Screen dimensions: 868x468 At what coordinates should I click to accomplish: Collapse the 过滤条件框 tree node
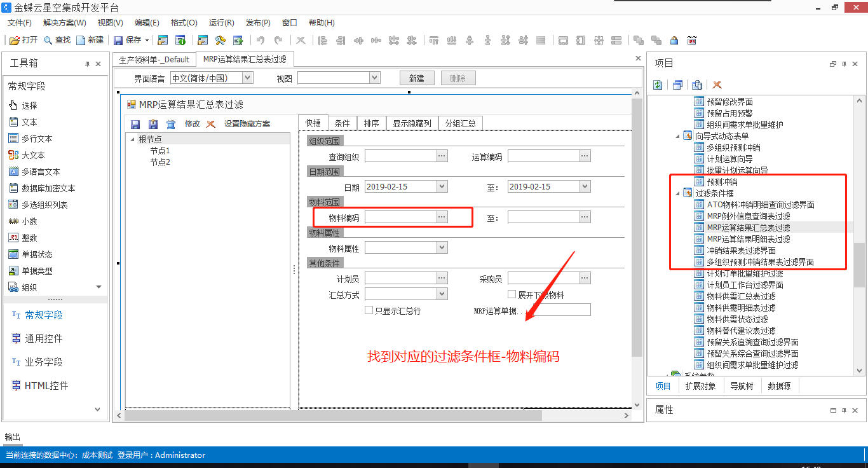[677, 193]
